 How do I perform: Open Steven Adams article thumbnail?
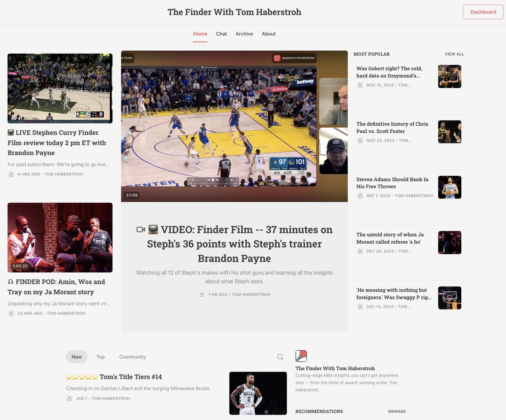[x=449, y=187]
